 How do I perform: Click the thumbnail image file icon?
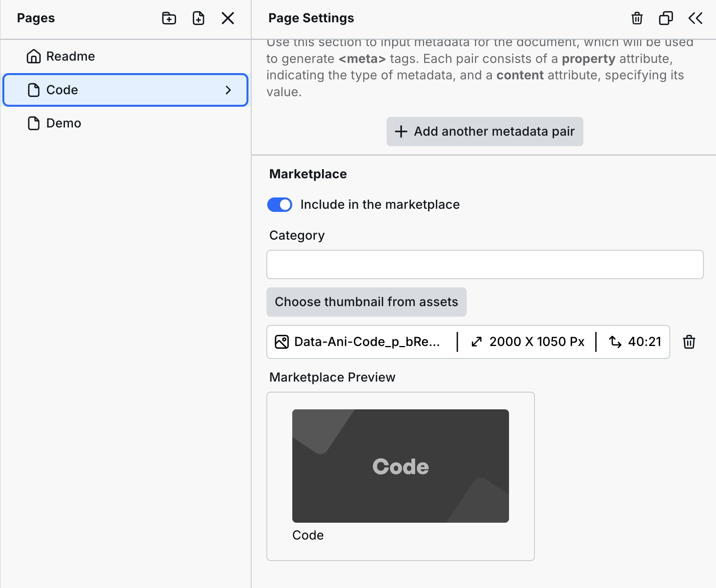coord(282,342)
